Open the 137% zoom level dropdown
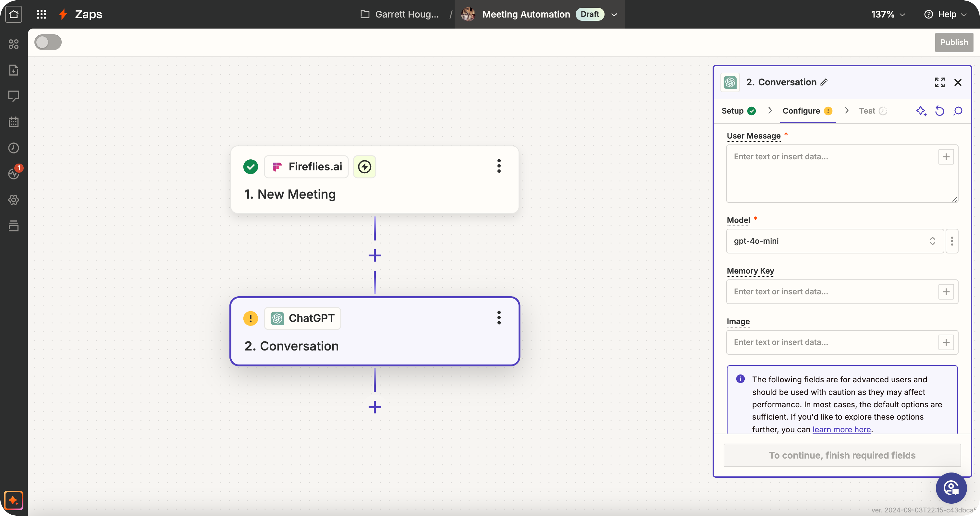 coord(888,15)
